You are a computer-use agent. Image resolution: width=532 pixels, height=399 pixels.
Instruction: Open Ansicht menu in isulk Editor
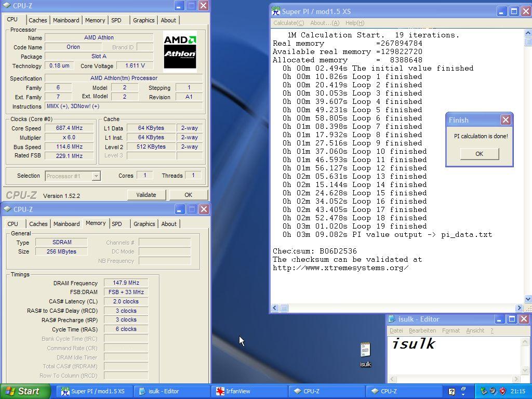point(475,330)
